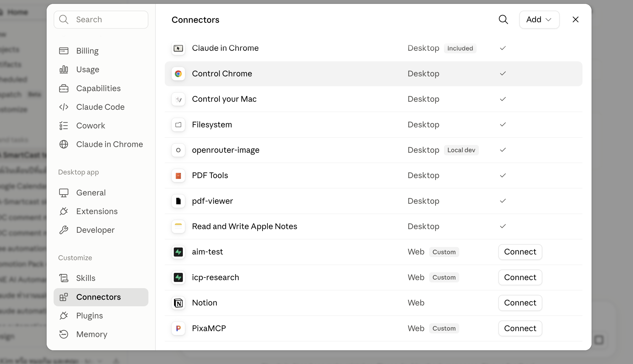Click the Claude Code brackets icon

point(64,107)
